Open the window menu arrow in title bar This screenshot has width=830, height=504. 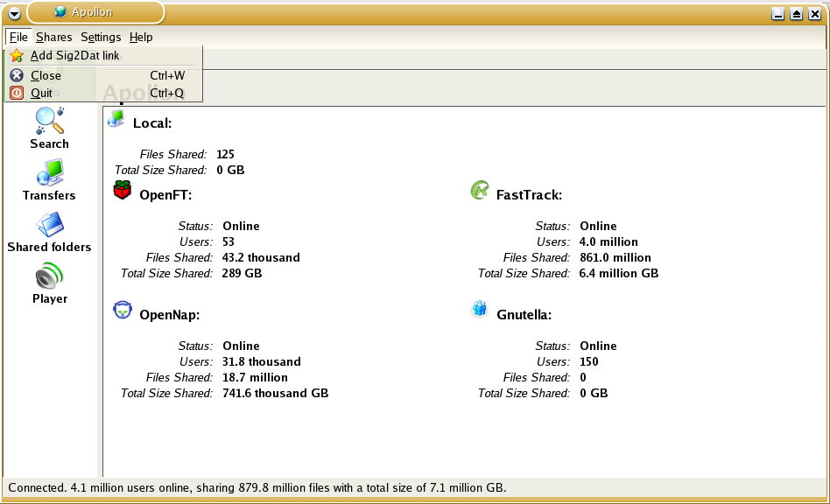pyautogui.click(x=14, y=14)
